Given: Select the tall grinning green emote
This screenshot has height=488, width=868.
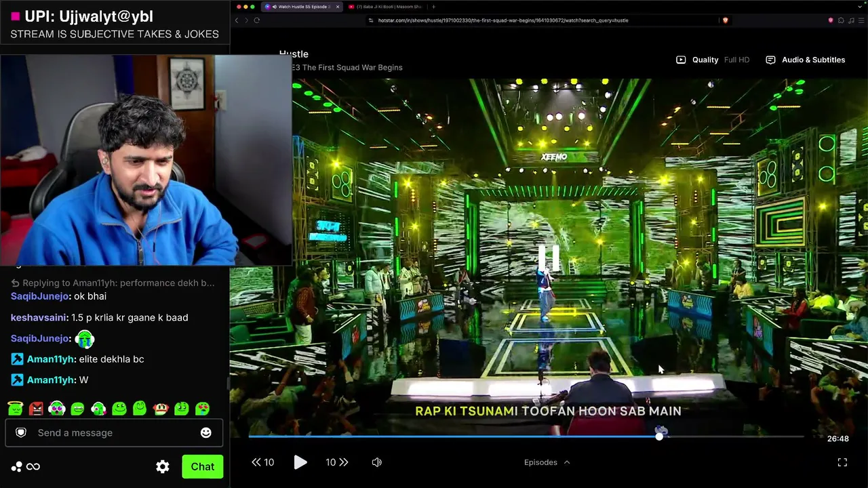Looking at the screenshot, I should [x=140, y=408].
